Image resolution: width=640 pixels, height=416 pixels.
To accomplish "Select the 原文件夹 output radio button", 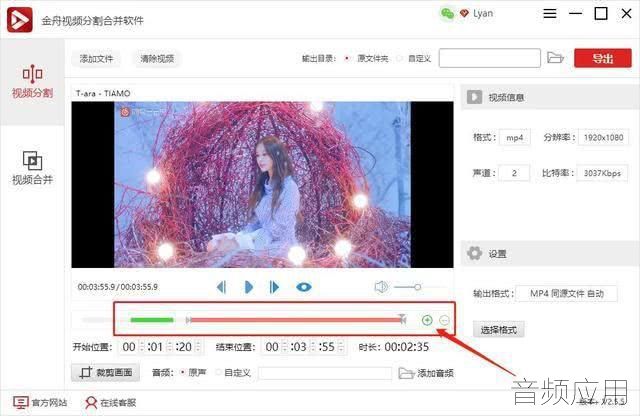I will click(x=347, y=59).
